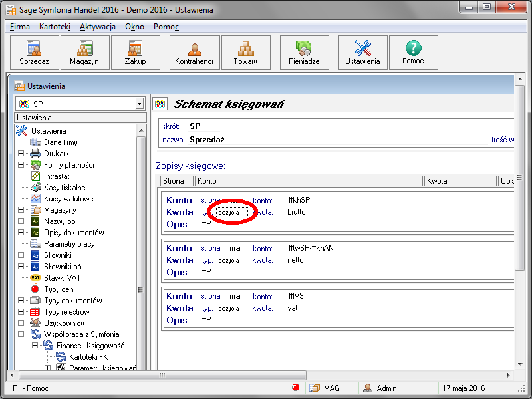Screen dimensions: 532x399
Task: Expand the Nazwy pól node
Action: click(21, 221)
